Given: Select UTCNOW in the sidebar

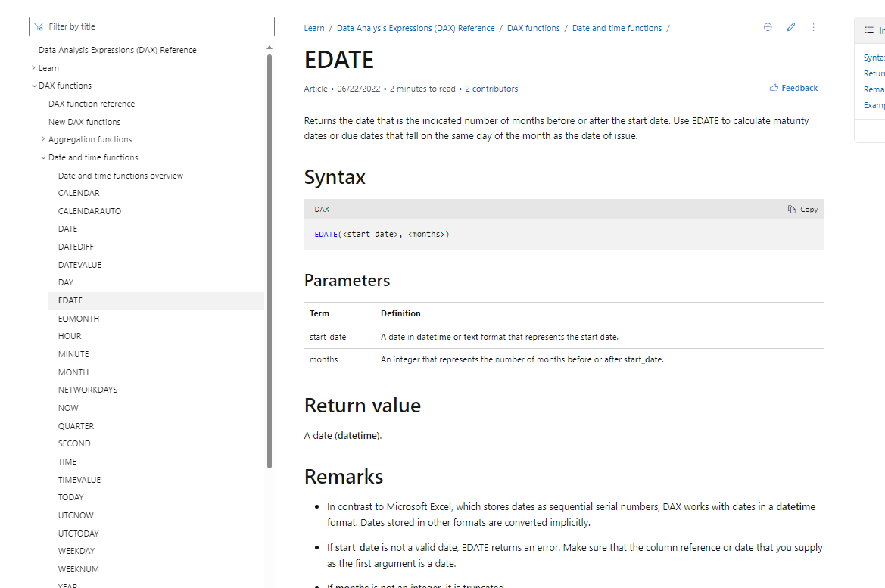Looking at the screenshot, I should tap(76, 515).
